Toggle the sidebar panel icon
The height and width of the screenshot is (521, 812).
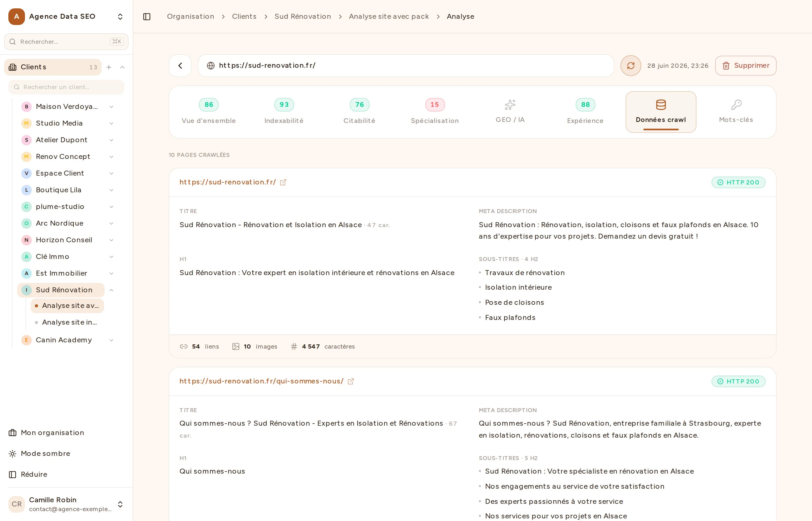(x=147, y=17)
